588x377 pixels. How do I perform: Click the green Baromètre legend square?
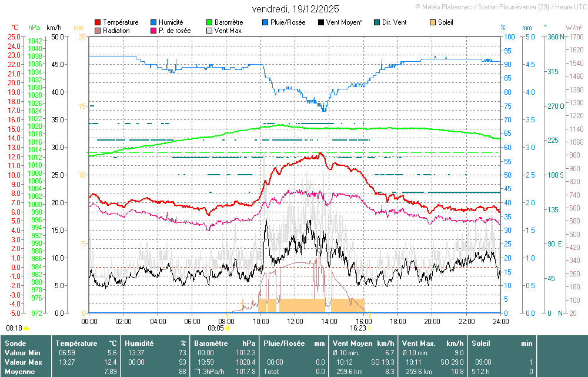click(x=210, y=22)
